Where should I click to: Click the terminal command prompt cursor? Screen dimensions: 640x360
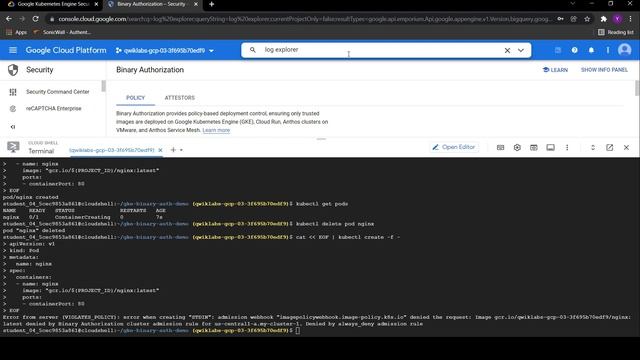pos(298,331)
